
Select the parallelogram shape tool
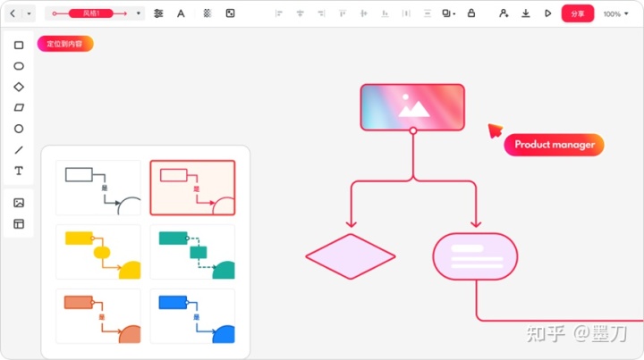point(19,108)
